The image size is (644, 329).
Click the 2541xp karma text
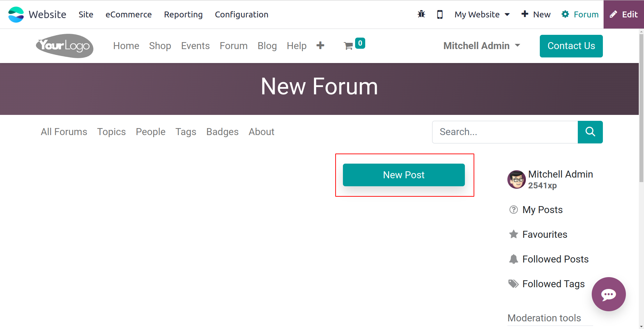pos(542,186)
